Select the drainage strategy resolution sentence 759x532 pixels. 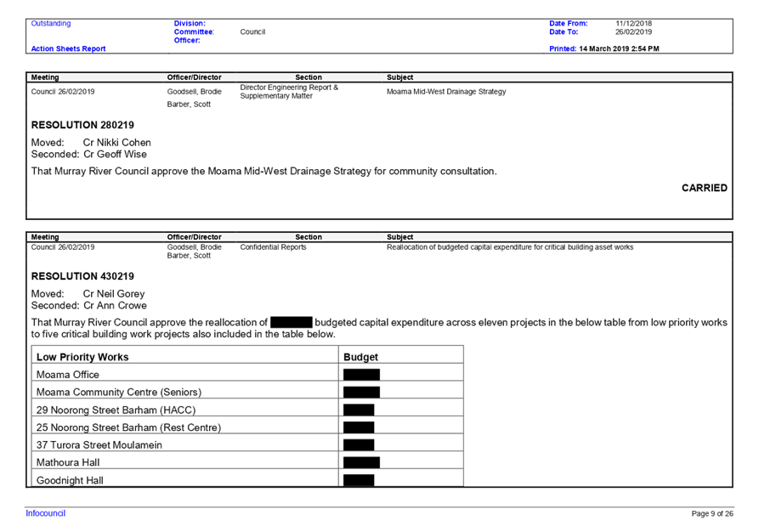click(263, 172)
